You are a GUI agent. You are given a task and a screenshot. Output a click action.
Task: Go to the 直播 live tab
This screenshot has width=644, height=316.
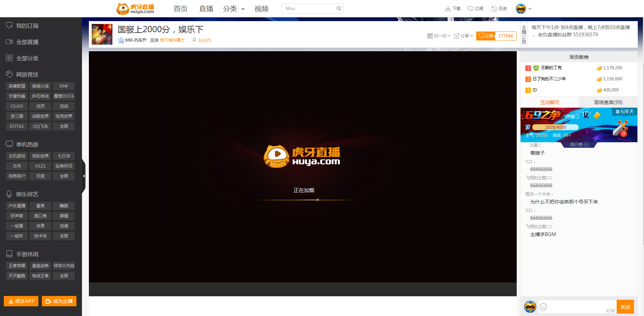tap(206, 9)
